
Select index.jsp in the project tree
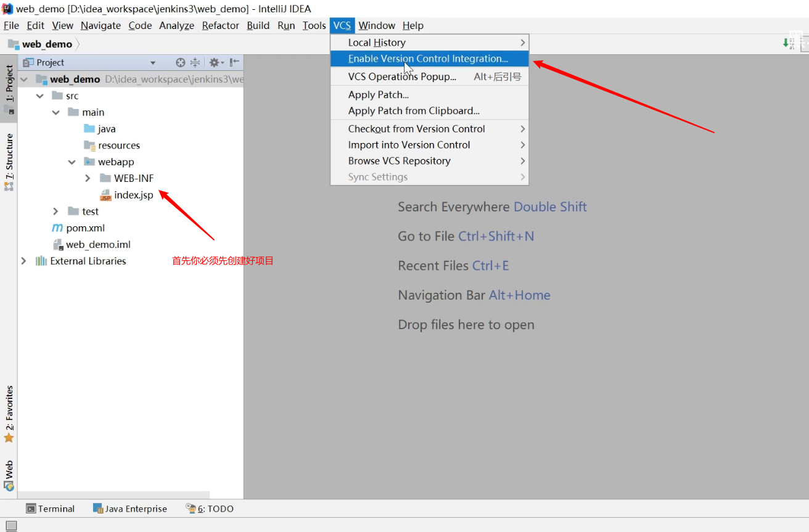point(133,195)
